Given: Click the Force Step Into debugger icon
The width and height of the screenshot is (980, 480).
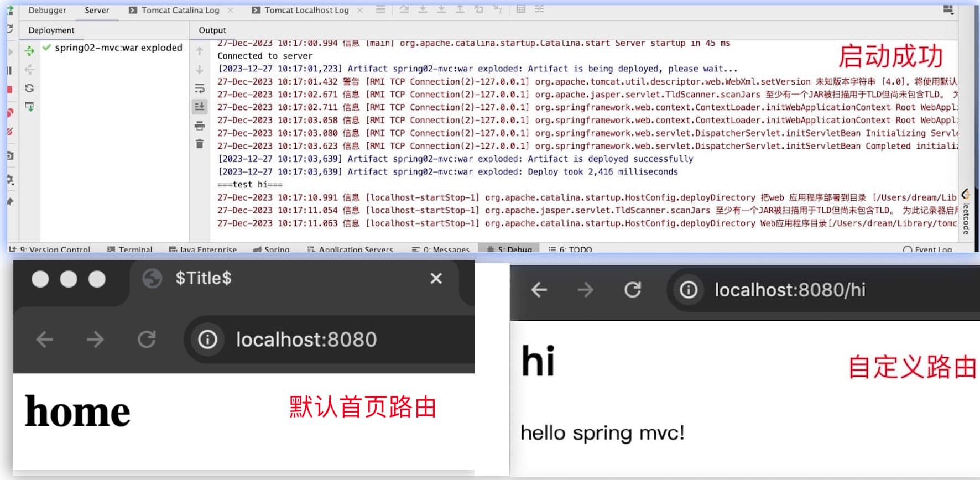Looking at the screenshot, I should pyautogui.click(x=441, y=9).
